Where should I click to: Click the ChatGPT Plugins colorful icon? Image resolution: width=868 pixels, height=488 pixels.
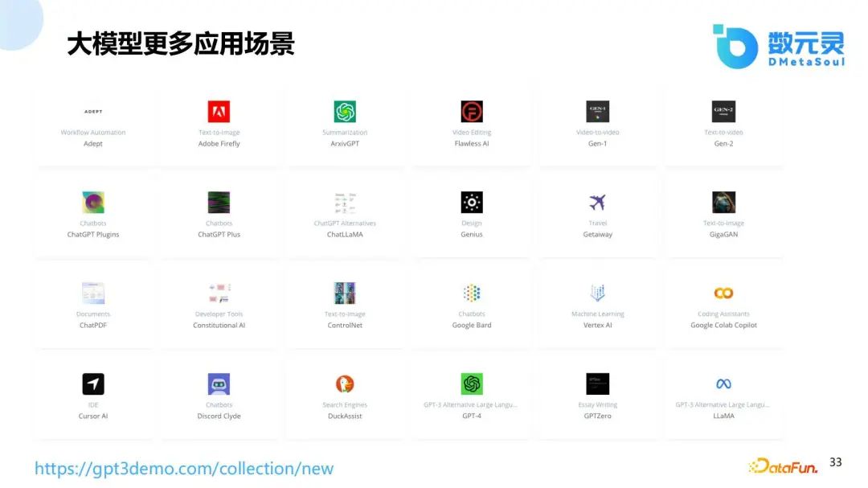pyautogui.click(x=93, y=202)
